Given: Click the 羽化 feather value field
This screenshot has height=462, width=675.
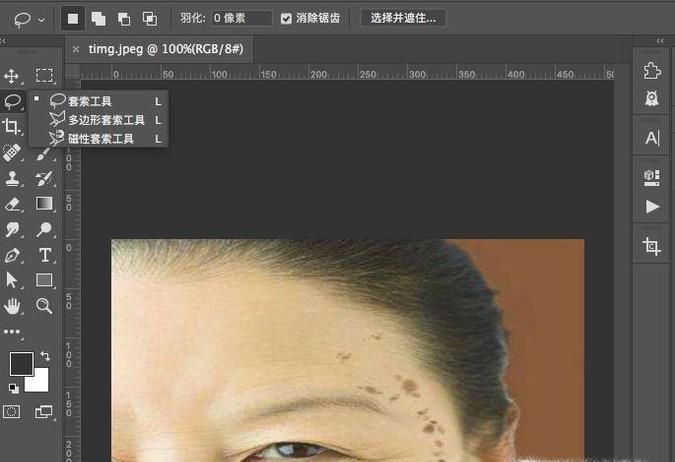Looking at the screenshot, I should pyautogui.click(x=241, y=19).
